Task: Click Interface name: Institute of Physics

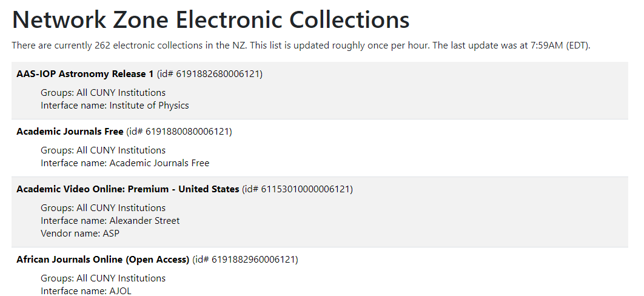Action: tap(115, 106)
